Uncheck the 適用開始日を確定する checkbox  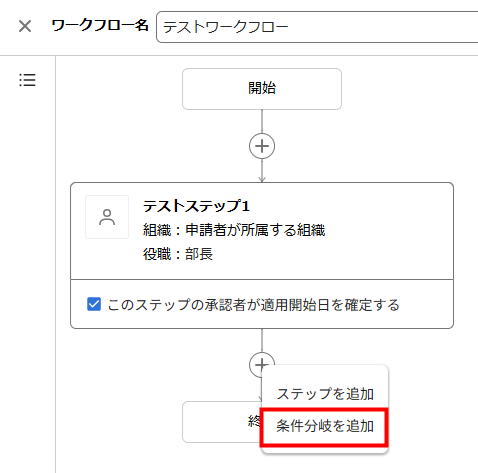pyautogui.click(x=94, y=304)
